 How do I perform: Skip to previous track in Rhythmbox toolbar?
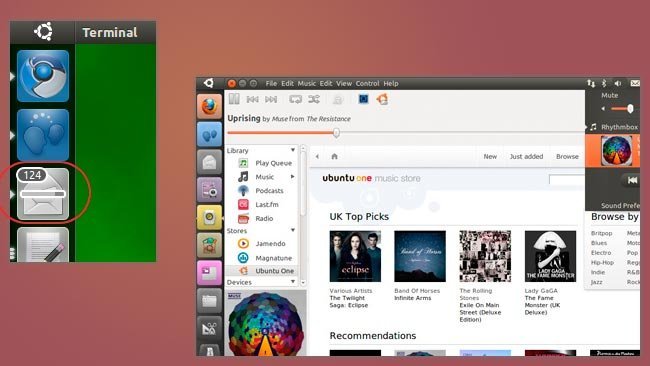coord(252,99)
